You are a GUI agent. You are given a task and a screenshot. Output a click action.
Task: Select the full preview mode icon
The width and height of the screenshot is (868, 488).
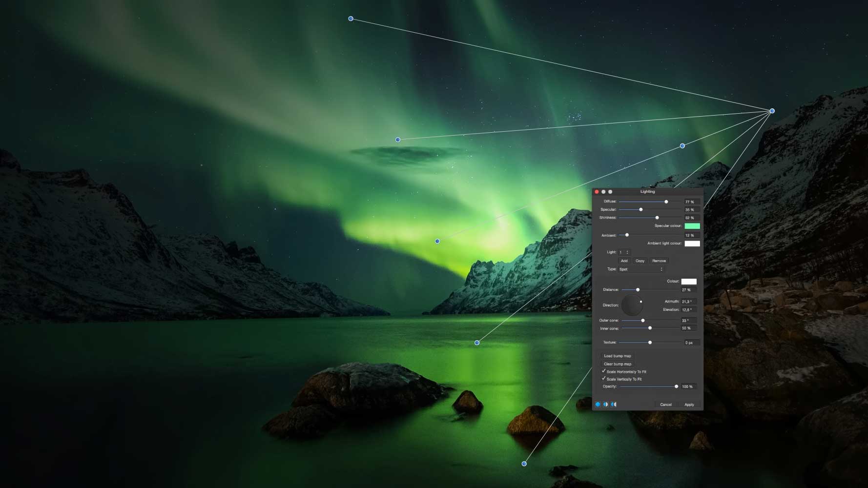(598, 405)
